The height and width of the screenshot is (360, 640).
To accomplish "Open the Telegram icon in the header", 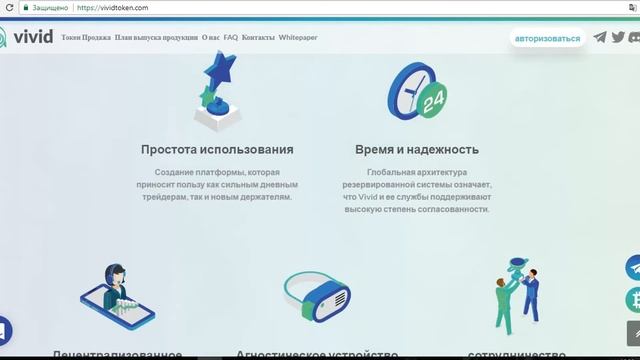I will click(x=600, y=37).
